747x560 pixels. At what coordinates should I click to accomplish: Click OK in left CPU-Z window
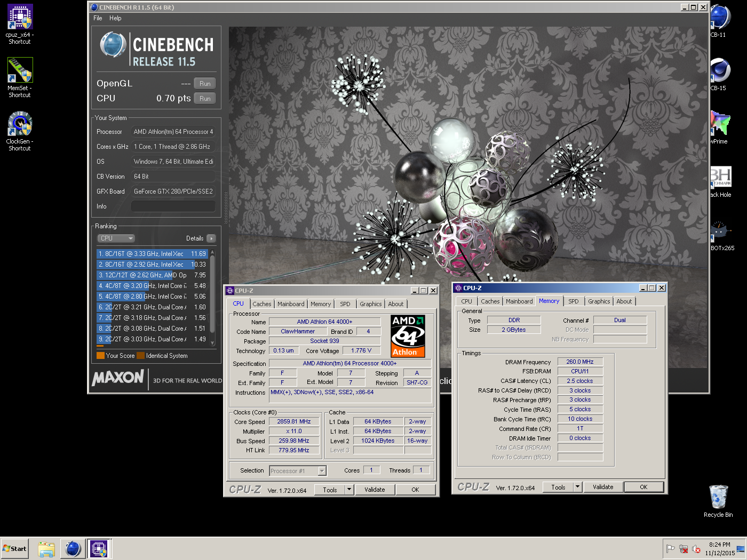(x=415, y=490)
